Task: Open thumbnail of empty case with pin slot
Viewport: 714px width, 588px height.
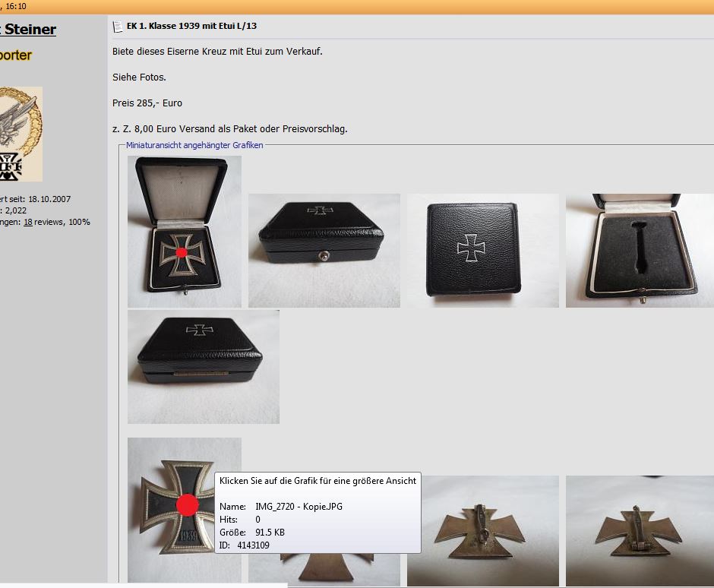Action: click(x=640, y=251)
